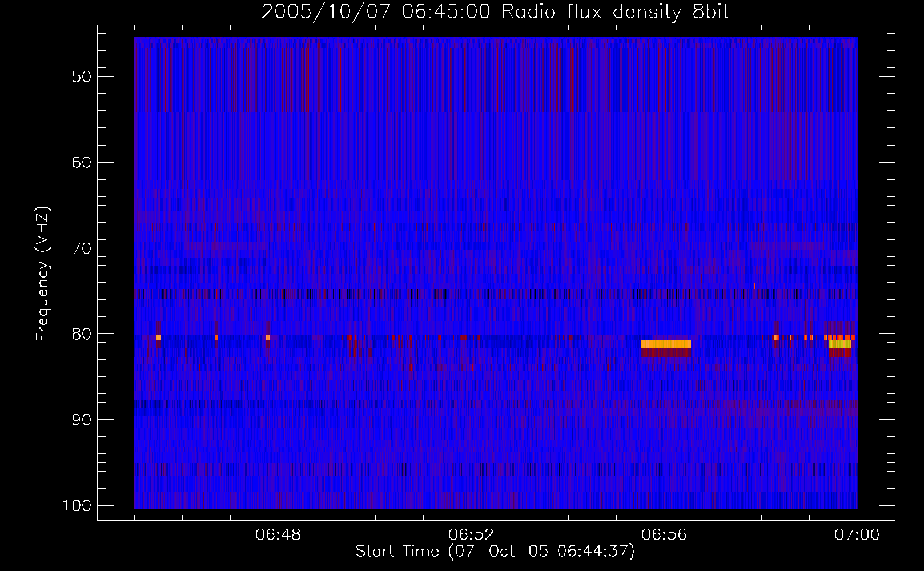Click the 80 frequency tick label
Screen dimensions: 924x571
coord(82,334)
